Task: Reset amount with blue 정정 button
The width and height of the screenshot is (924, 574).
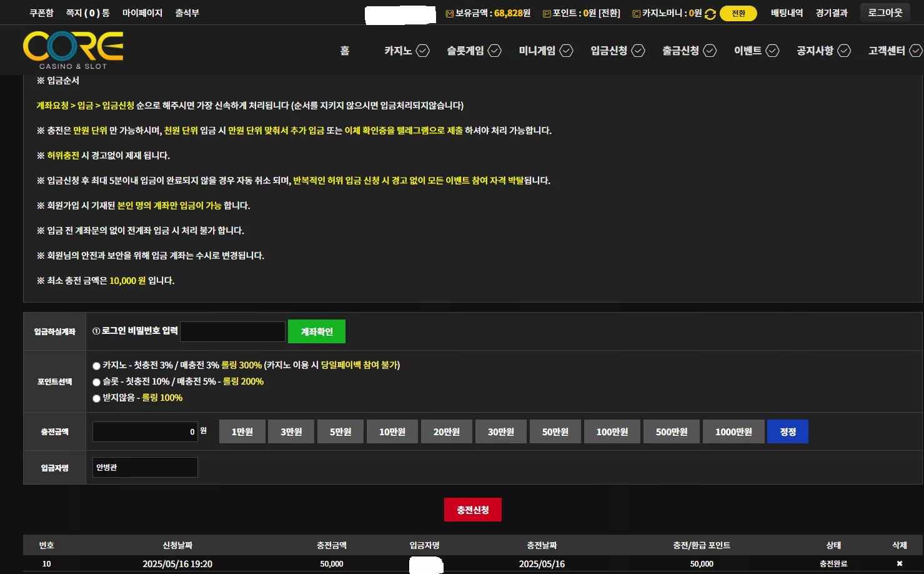Action: (788, 431)
